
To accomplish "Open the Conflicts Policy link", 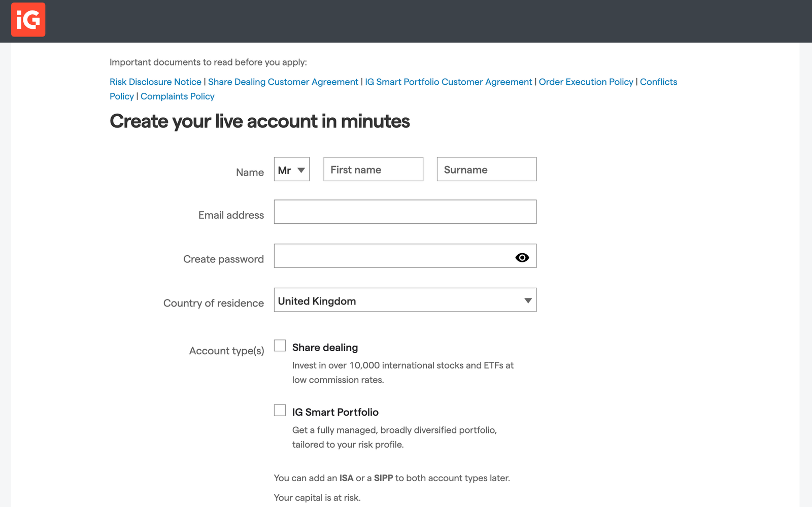I will coord(658,82).
